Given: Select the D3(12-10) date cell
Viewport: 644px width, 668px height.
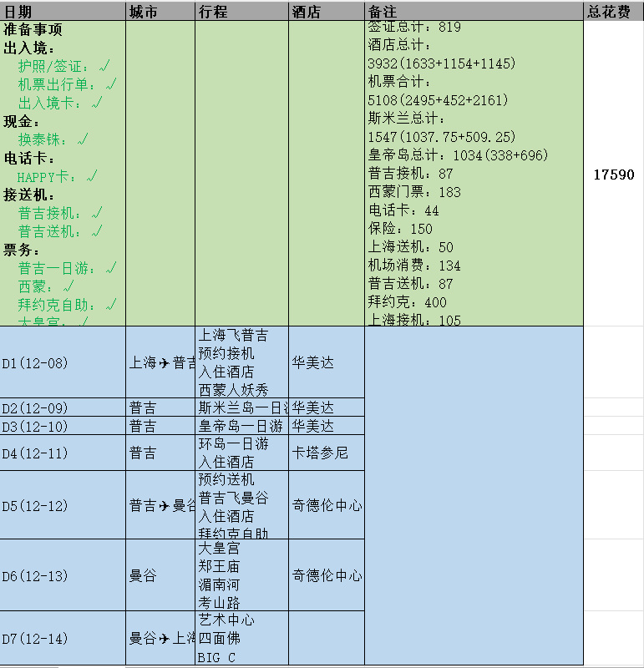Looking at the screenshot, I should [63, 426].
